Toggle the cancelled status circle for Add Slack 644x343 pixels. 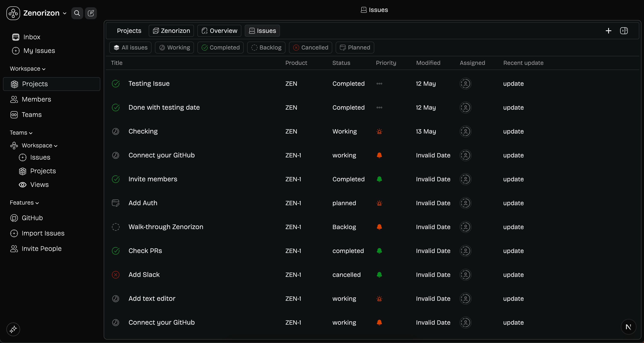click(115, 275)
